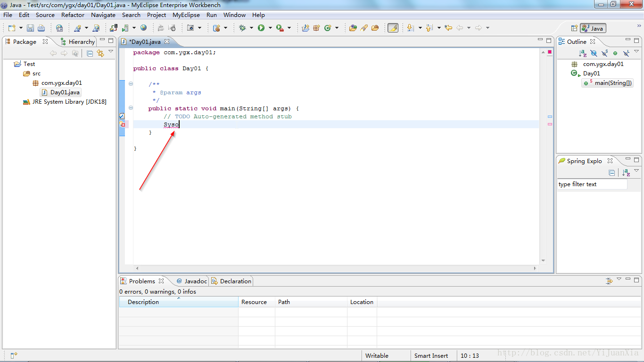Screen dimensions: 644x362
Task: Collapse all in Package Explorer
Action: click(90, 53)
